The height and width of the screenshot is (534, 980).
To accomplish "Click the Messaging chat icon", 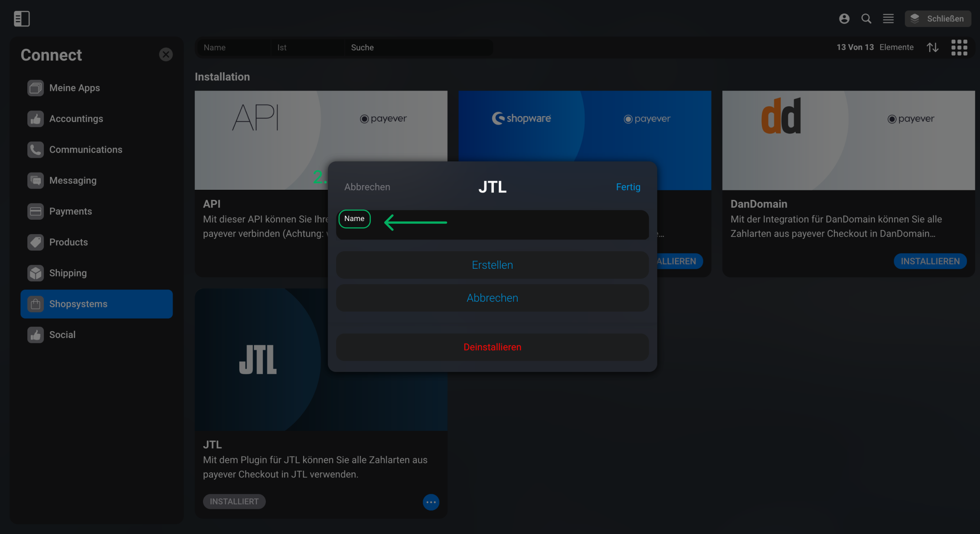I will click(36, 180).
